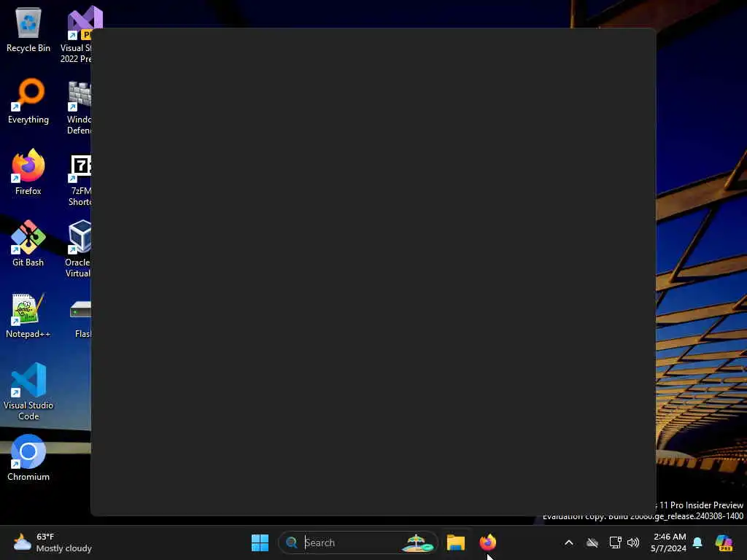Select the Visual Studio Code shortcut
This screenshot has height=560, width=747.
coord(28,392)
